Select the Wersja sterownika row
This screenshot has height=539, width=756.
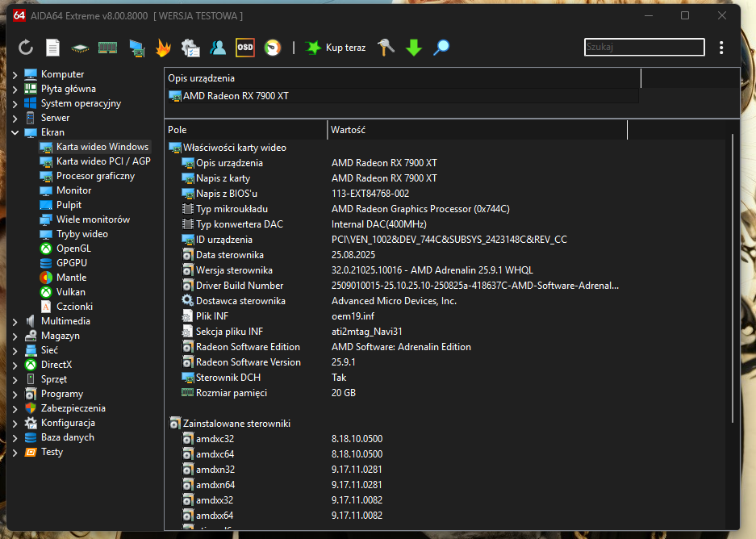click(x=403, y=270)
